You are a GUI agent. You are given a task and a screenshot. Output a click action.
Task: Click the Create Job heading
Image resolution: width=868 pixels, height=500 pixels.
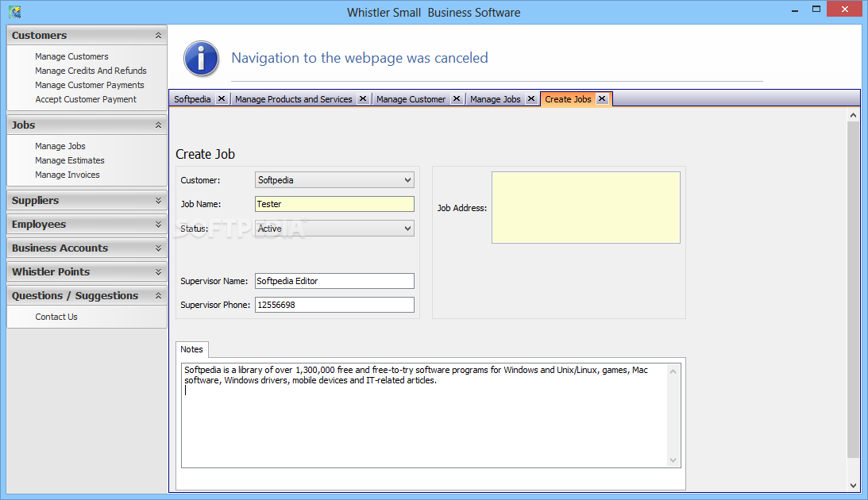coord(206,154)
